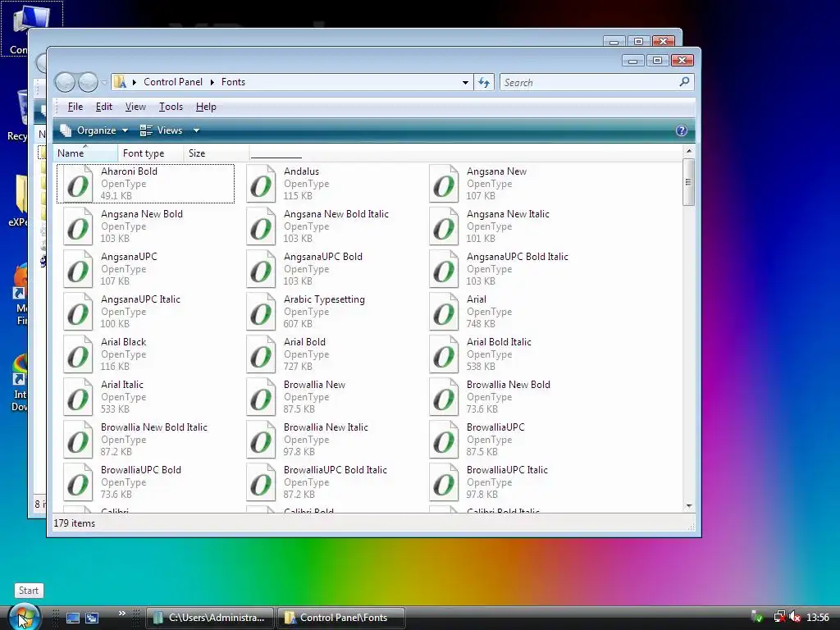Select the Browallia New font icon

point(261,397)
